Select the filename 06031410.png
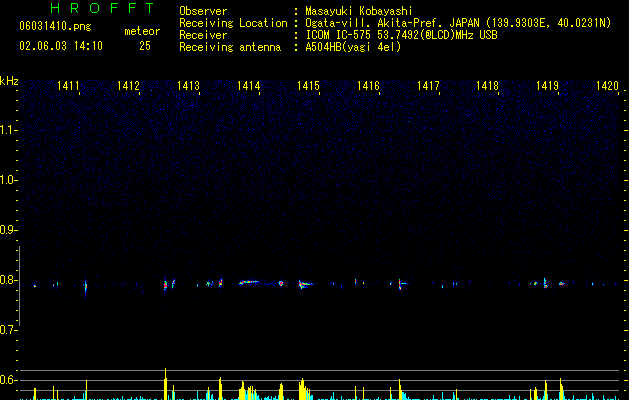629x400 pixels. click(55, 26)
